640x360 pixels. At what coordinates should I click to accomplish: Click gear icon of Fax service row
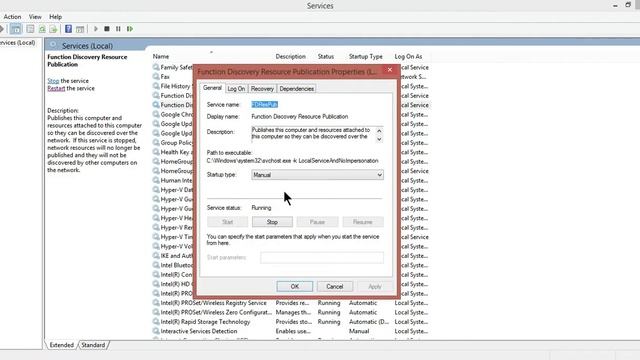tap(156, 76)
